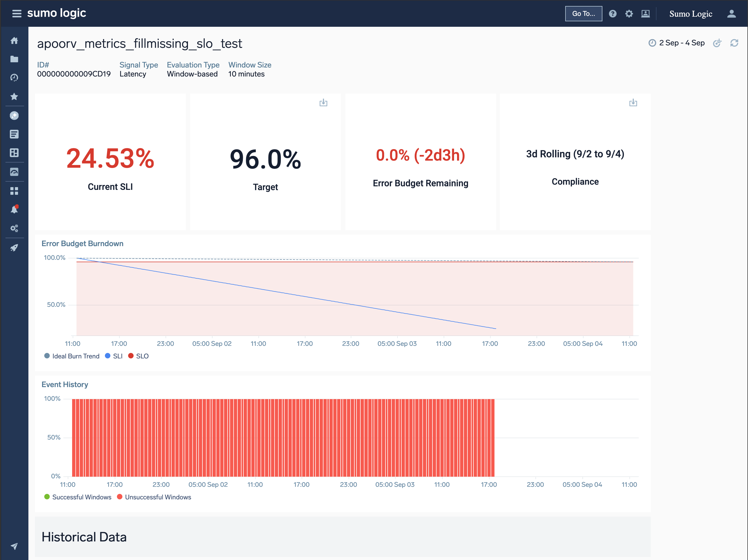Open Alerts via the bell icon
Image resolution: width=748 pixels, height=560 pixels.
[x=14, y=209]
